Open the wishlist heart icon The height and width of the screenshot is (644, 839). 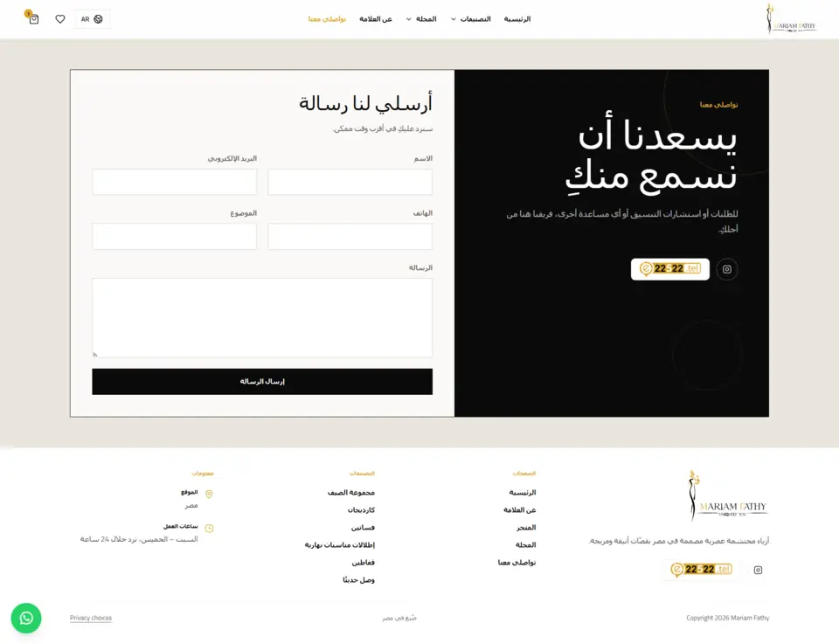[60, 19]
